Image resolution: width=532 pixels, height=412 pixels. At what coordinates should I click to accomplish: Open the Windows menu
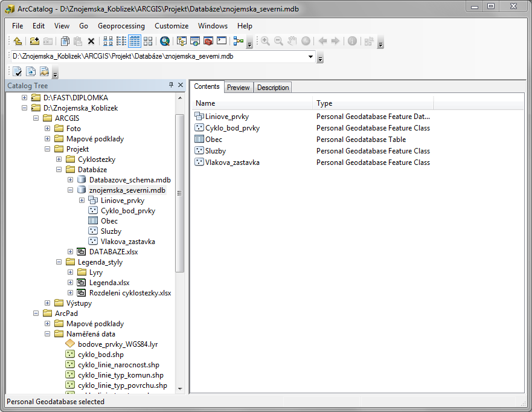point(213,26)
